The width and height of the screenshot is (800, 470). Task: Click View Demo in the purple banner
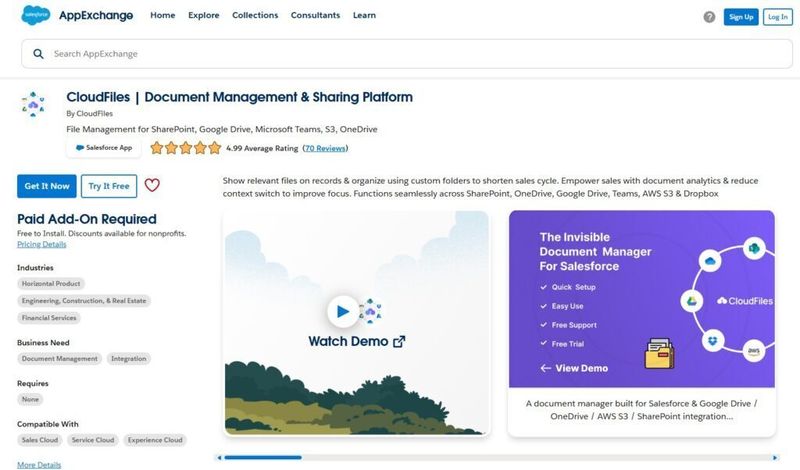click(x=574, y=368)
